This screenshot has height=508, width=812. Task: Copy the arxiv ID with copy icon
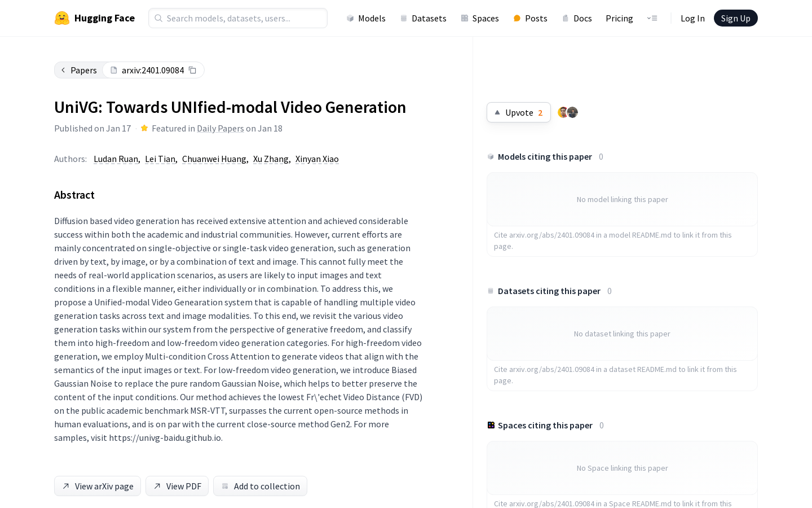click(x=192, y=70)
